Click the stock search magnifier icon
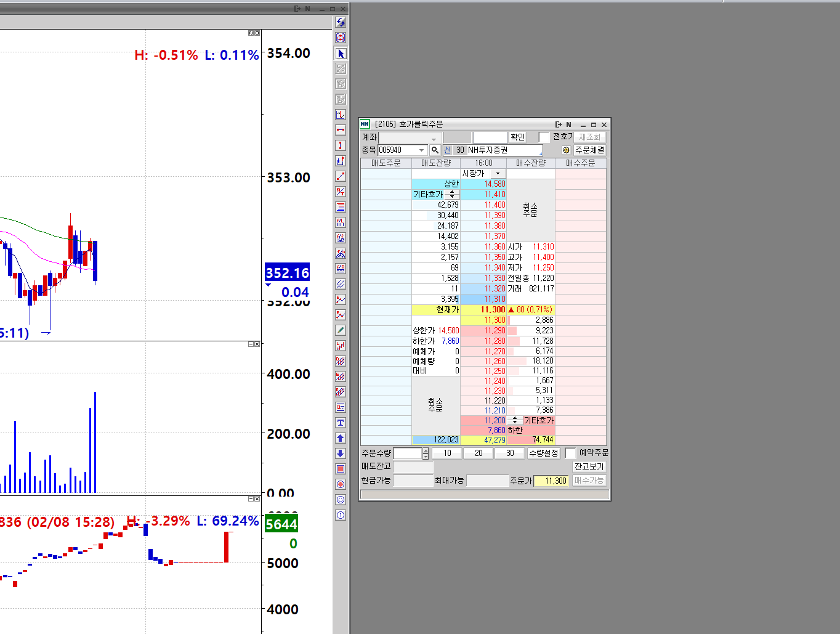 point(435,150)
